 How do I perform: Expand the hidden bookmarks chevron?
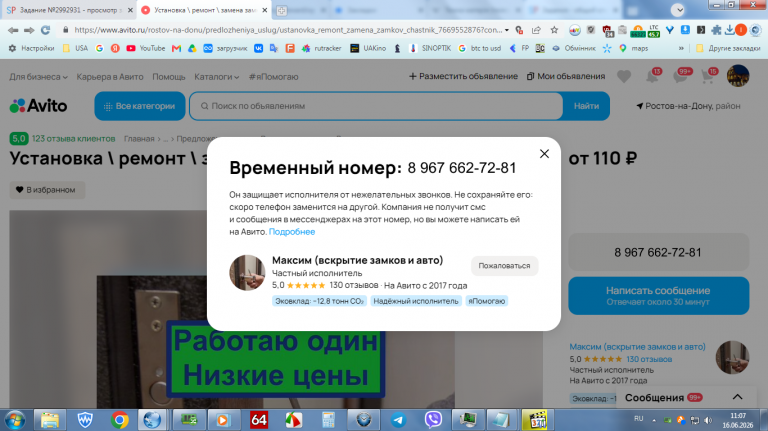[x=681, y=48]
